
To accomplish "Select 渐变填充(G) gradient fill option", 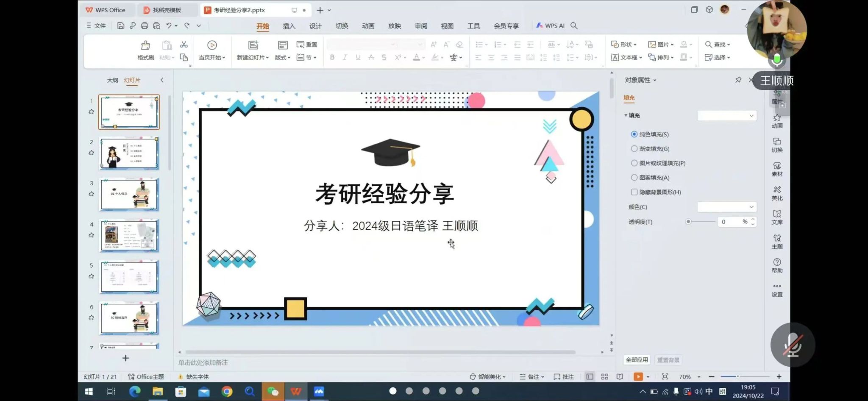I will (x=634, y=149).
